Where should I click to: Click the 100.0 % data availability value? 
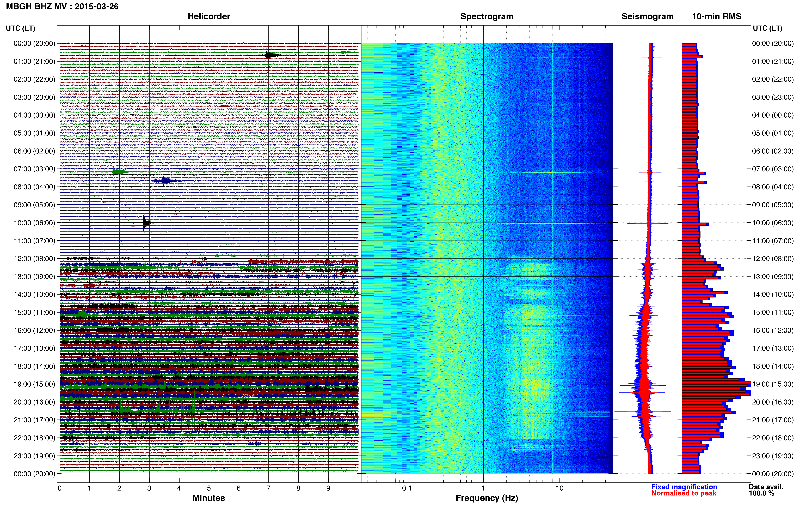pos(761,493)
